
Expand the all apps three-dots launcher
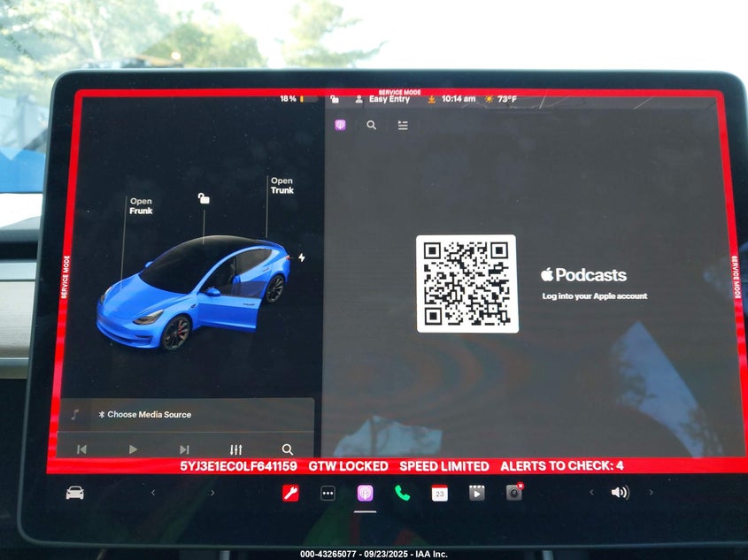click(328, 493)
